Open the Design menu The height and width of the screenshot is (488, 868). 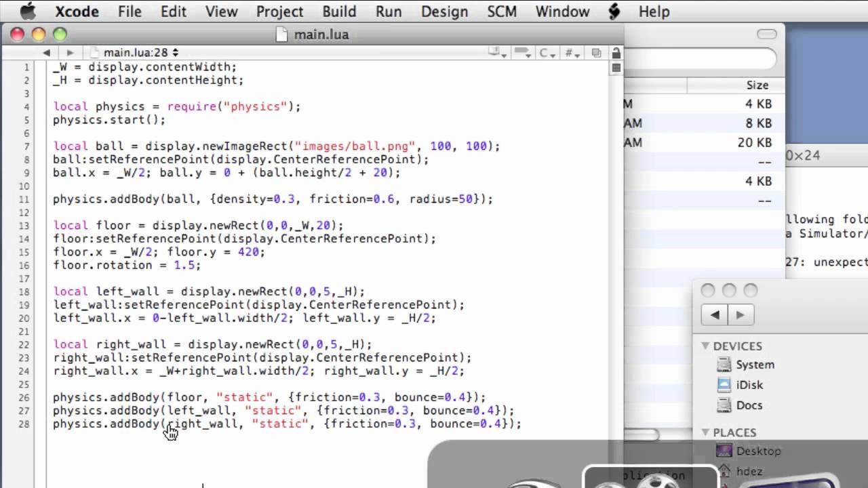[444, 12]
